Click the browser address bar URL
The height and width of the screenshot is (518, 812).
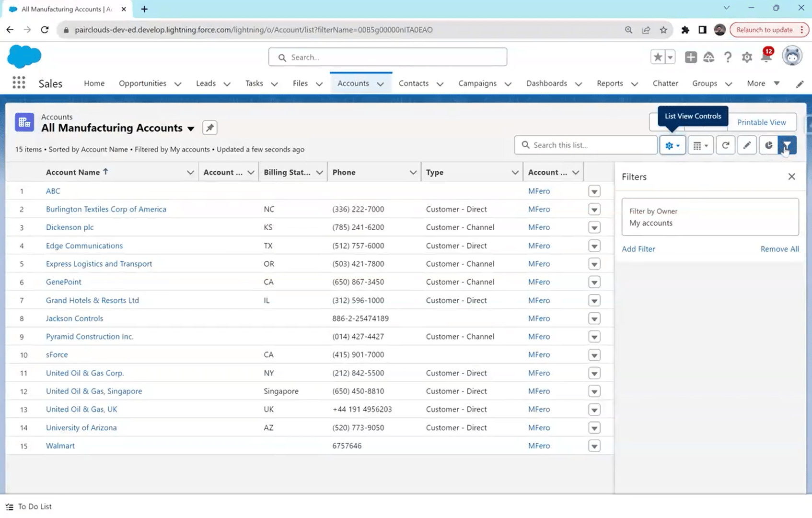pyautogui.click(x=254, y=30)
